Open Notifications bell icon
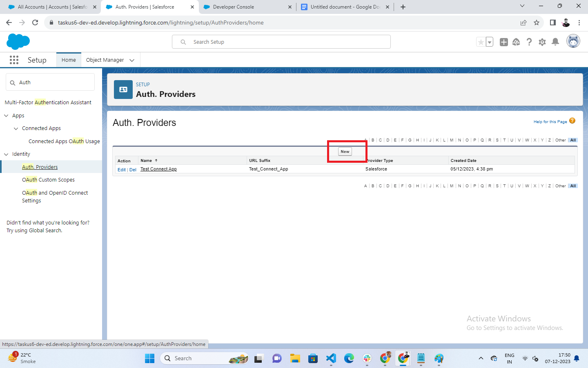 (555, 42)
